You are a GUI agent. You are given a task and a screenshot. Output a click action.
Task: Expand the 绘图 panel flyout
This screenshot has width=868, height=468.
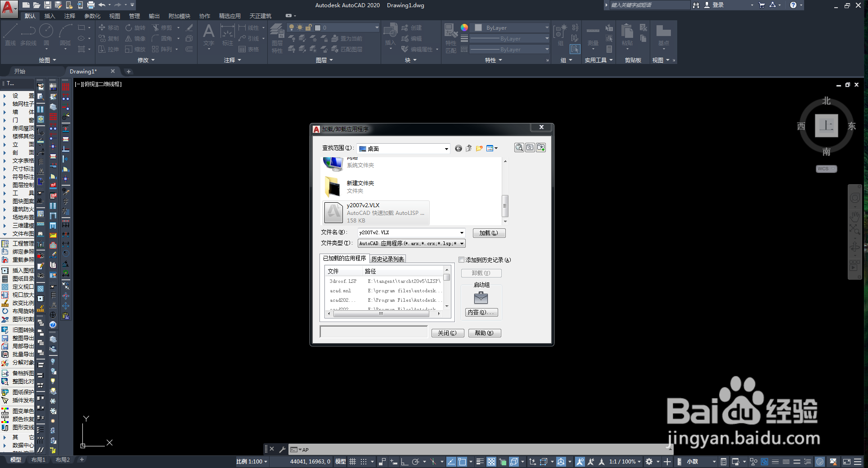point(47,60)
